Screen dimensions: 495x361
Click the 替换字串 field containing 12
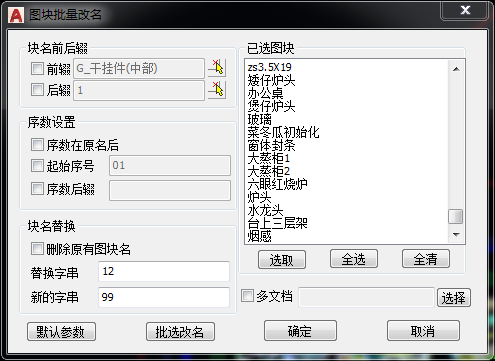[x=164, y=271]
